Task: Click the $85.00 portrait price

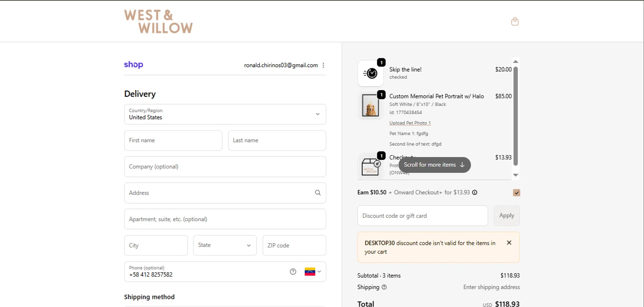Action: coord(503,96)
